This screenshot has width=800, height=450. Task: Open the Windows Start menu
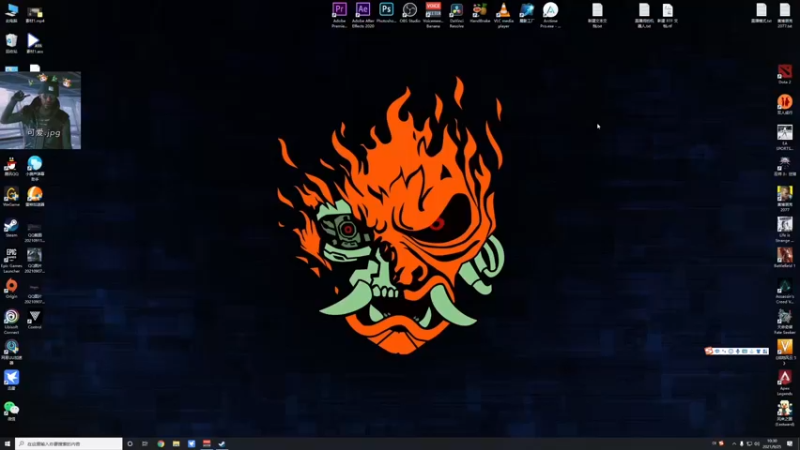pos(7,444)
